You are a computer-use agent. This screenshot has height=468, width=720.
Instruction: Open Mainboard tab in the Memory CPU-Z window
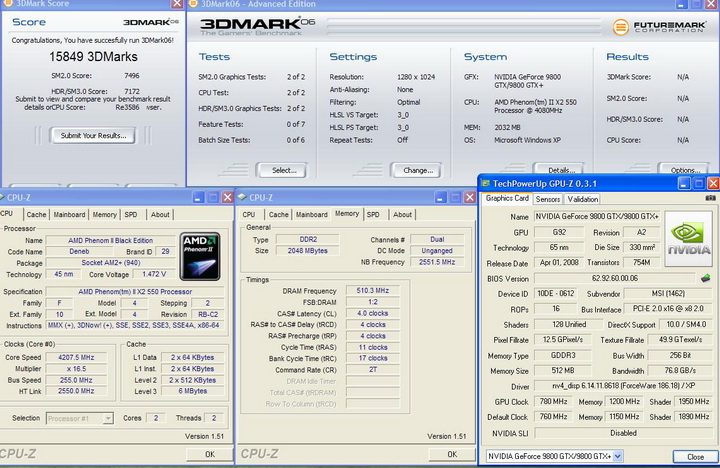pyautogui.click(x=312, y=214)
